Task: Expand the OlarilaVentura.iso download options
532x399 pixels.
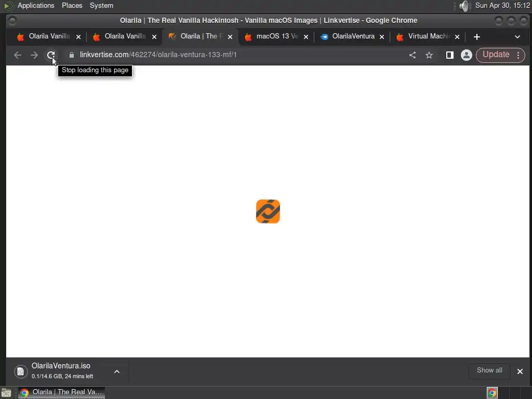Action: point(117,371)
